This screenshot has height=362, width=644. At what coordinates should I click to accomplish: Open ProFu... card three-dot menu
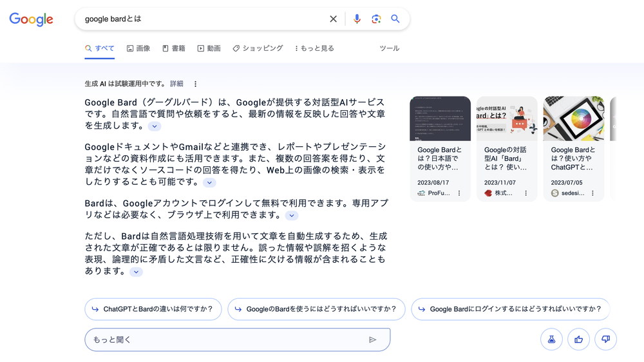[x=459, y=193]
